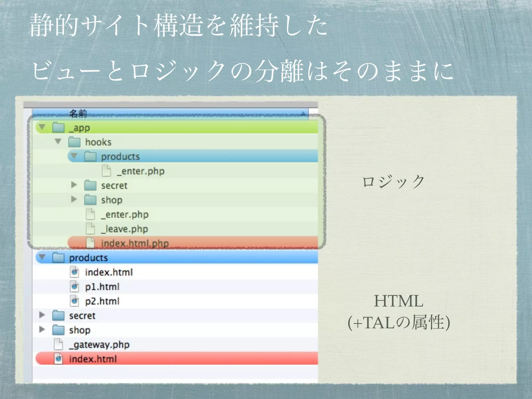532x399 pixels.
Task: Select the _leave.php file name
Action: click(124, 229)
